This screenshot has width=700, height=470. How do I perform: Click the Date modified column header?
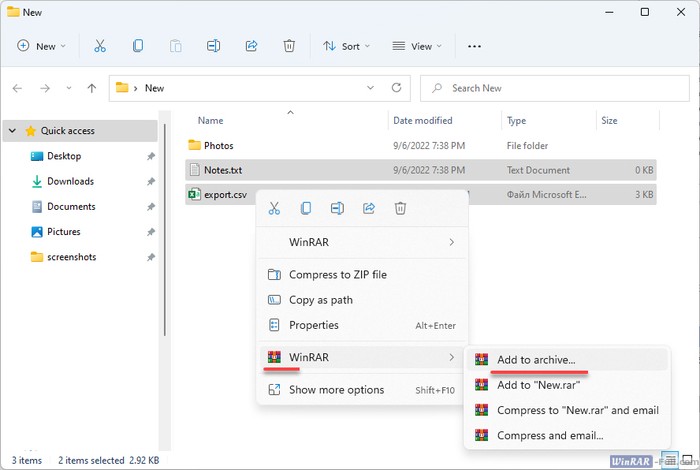[424, 121]
